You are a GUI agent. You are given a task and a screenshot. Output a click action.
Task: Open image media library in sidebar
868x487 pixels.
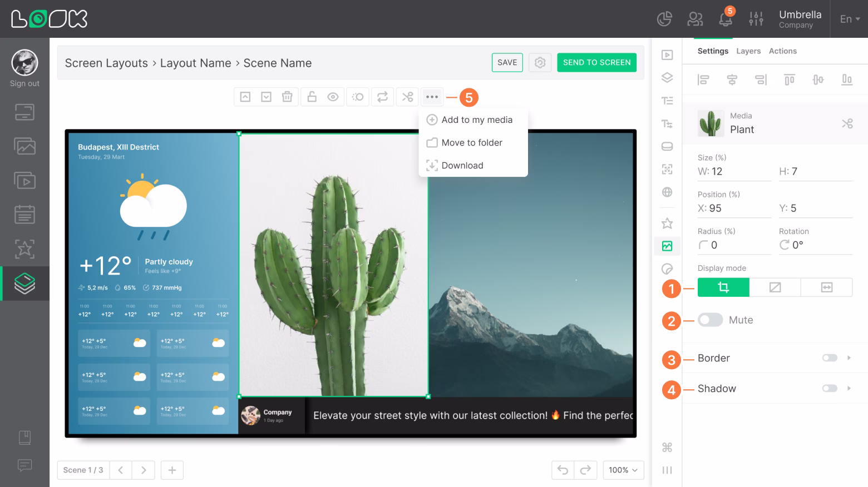[x=24, y=146]
